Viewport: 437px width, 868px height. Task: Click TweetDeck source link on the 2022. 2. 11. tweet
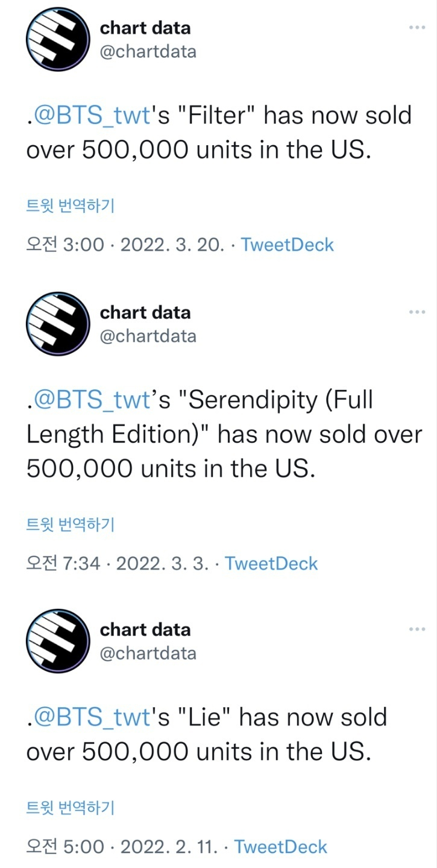point(281,846)
